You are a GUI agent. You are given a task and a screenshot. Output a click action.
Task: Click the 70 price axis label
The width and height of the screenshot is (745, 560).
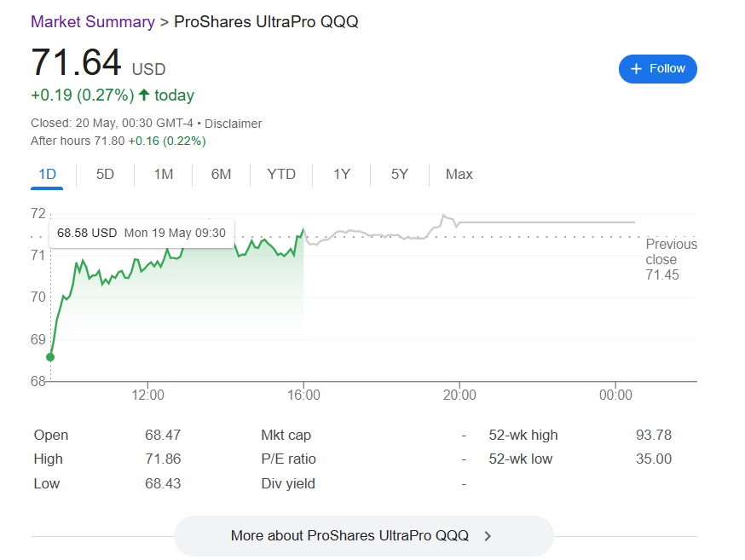coord(38,297)
